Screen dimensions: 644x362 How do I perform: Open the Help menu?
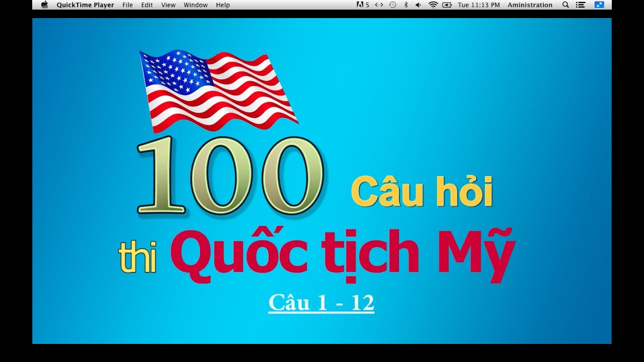tap(223, 5)
